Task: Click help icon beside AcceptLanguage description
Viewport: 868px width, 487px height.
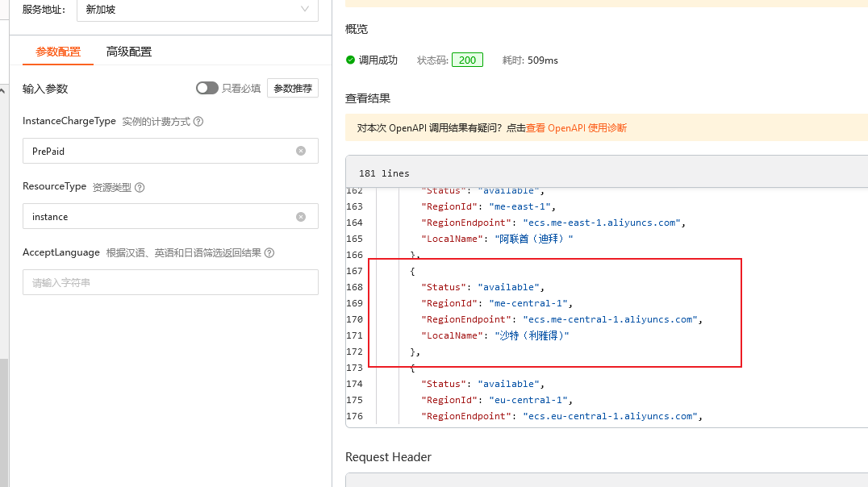Action: 269,253
